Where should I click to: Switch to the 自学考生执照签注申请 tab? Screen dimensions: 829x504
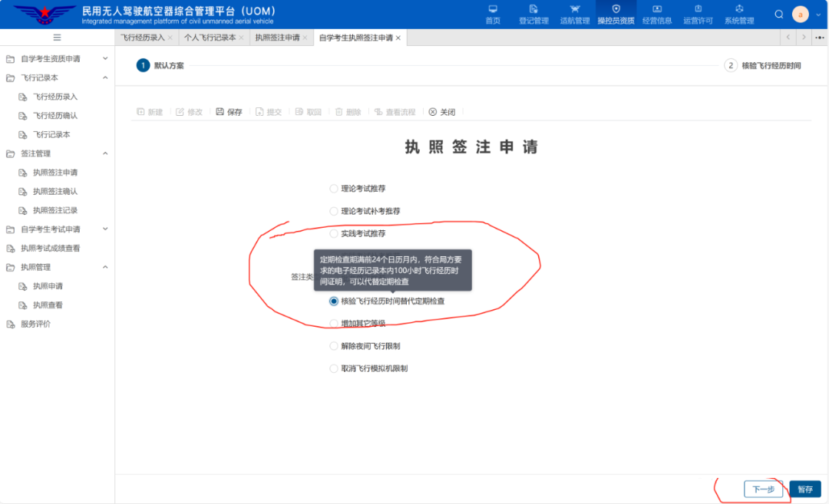[x=356, y=38]
